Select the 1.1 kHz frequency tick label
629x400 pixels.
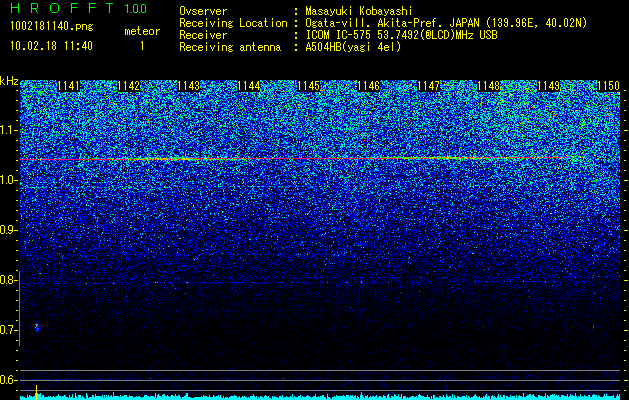pyautogui.click(x=8, y=130)
